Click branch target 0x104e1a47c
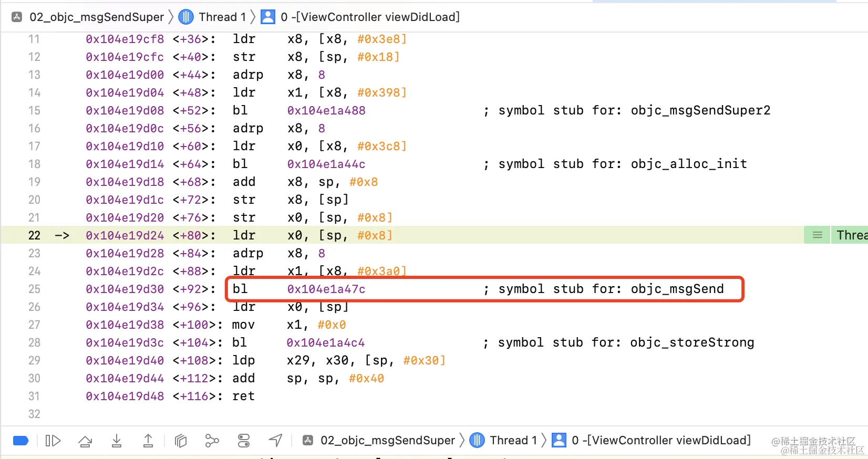Viewport: 868px width, 459px height. pyautogui.click(x=326, y=289)
